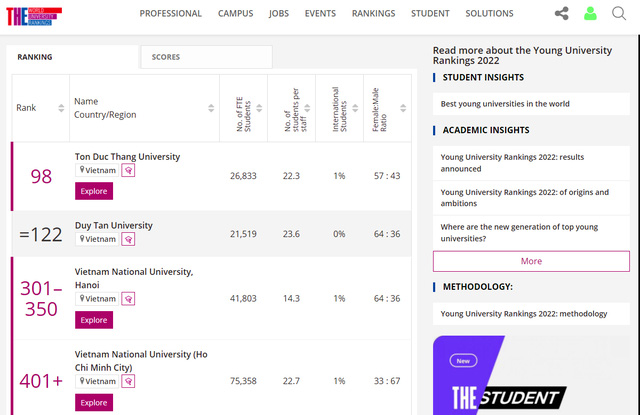Open Duy Tan University link

[x=113, y=225]
